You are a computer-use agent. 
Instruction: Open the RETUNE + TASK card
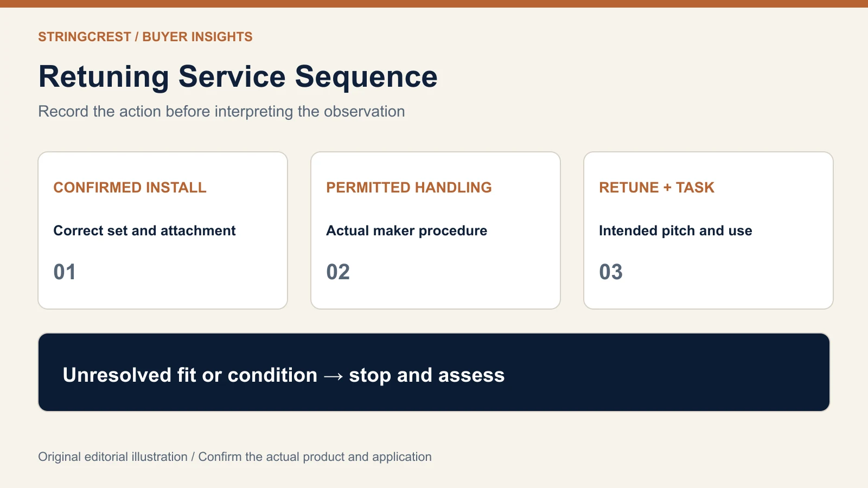click(x=709, y=230)
